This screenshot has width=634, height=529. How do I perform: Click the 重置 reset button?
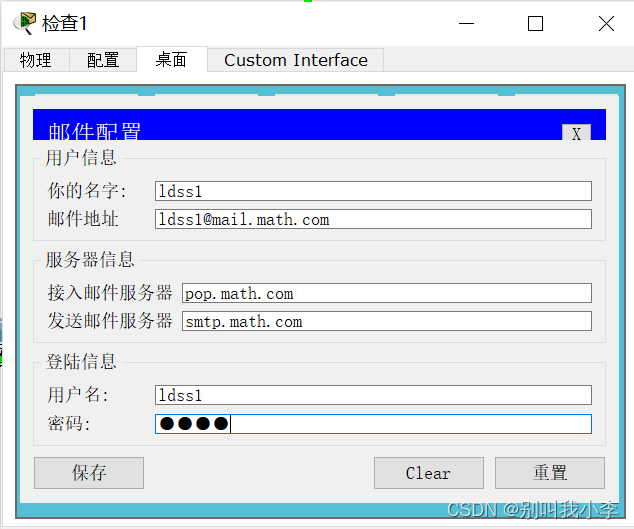(x=550, y=473)
